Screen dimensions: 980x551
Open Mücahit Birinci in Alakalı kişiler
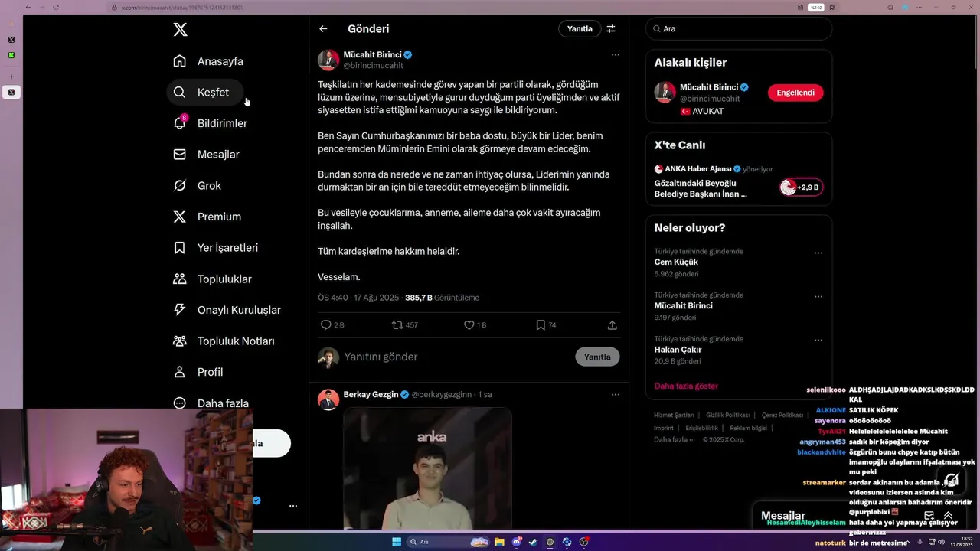pyautogui.click(x=709, y=87)
